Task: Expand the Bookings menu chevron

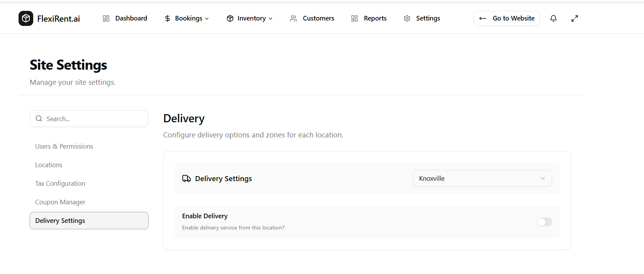Action: (207, 19)
